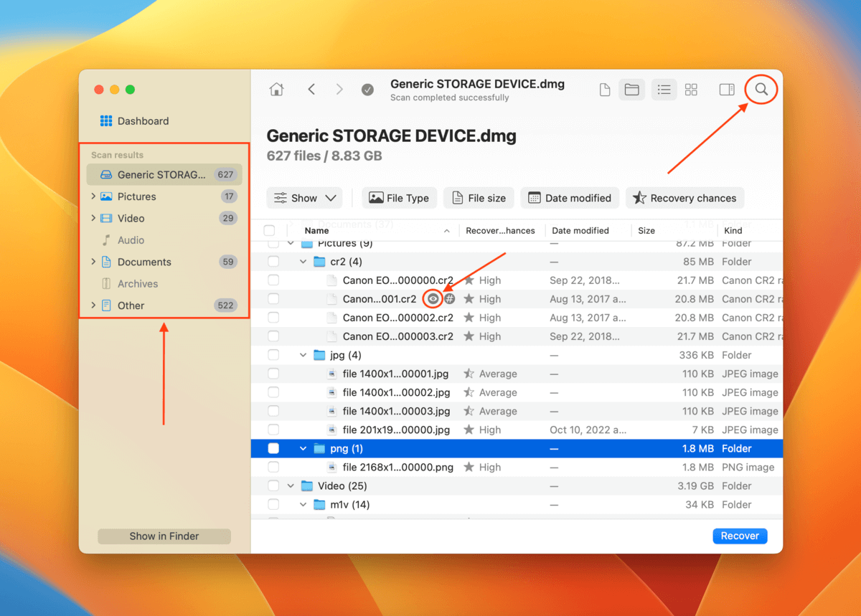This screenshot has width=861, height=616.
Task: Toggle the preview side panel icon
Action: point(727,90)
